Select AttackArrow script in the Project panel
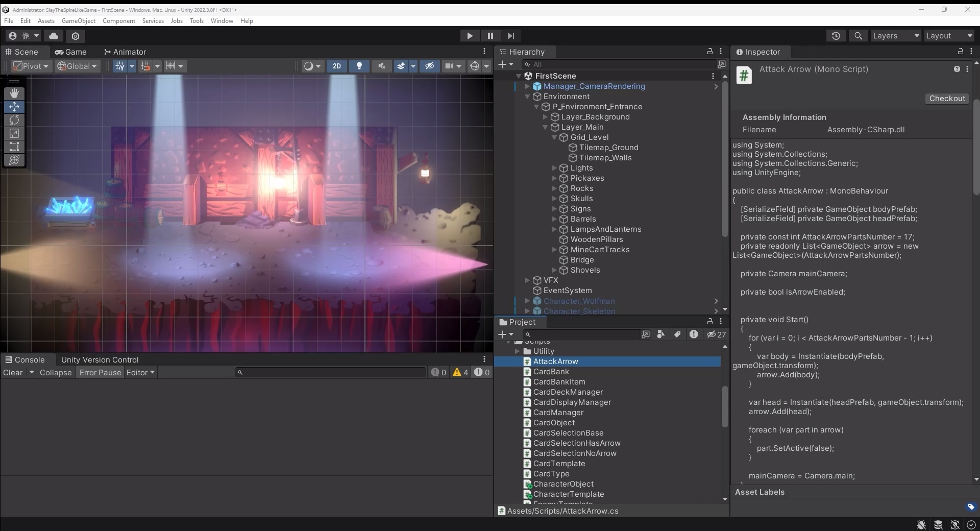Viewport: 980px width, 531px height. click(556, 361)
